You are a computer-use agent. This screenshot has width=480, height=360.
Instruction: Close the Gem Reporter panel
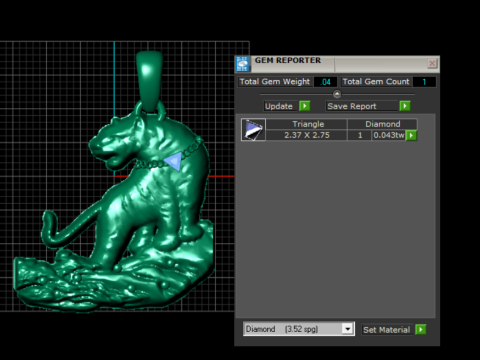point(432,63)
